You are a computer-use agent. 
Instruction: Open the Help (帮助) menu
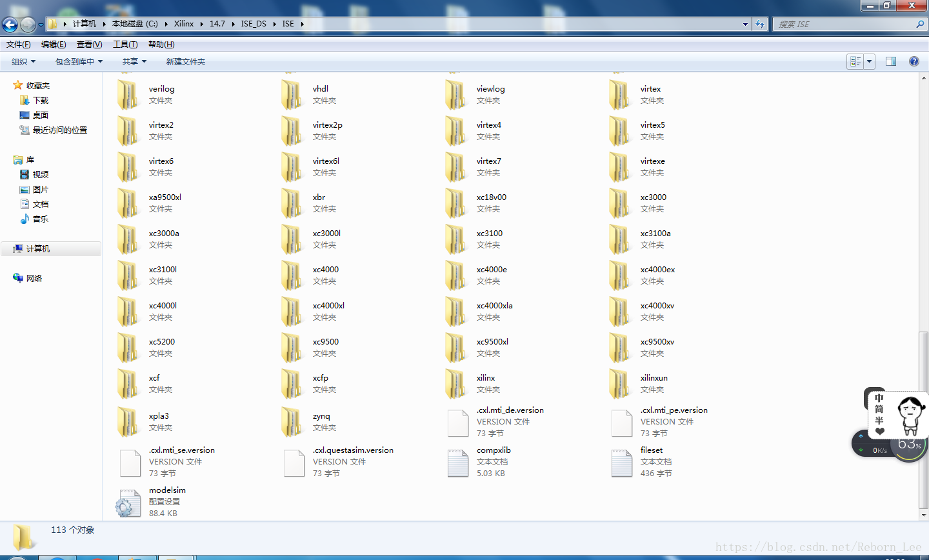(161, 45)
